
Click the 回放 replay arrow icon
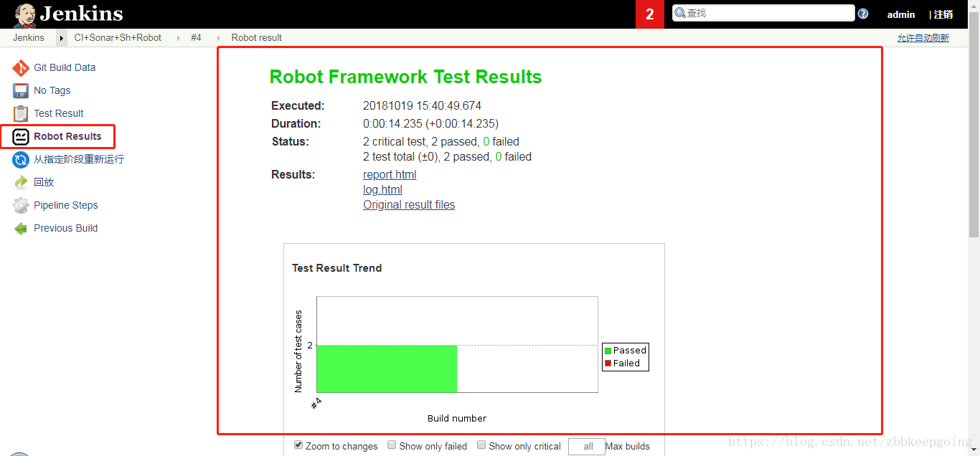point(21,183)
